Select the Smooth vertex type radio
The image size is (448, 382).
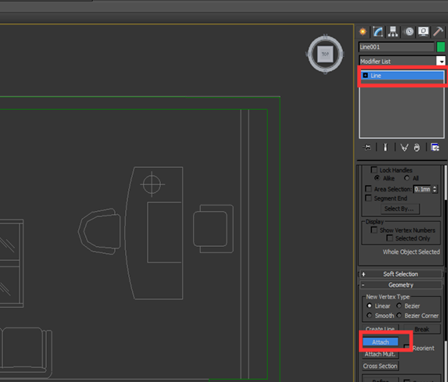coord(369,315)
